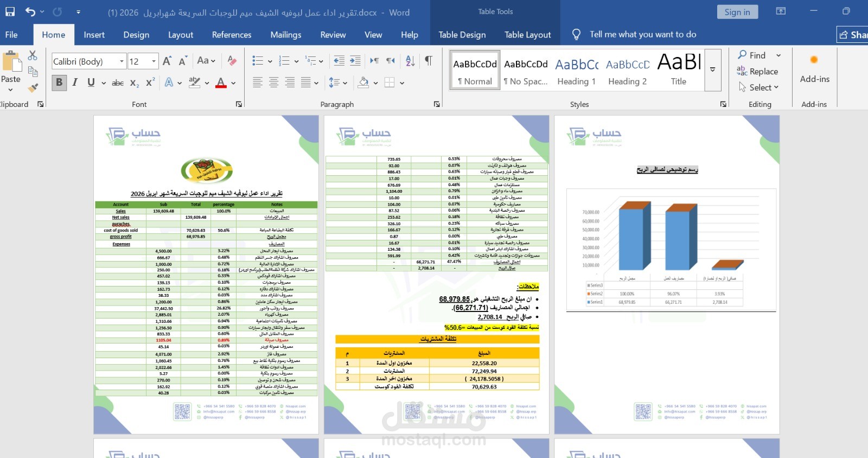Toggle underline formatting
Image resolution: width=868 pixels, height=458 pixels.
tap(91, 82)
